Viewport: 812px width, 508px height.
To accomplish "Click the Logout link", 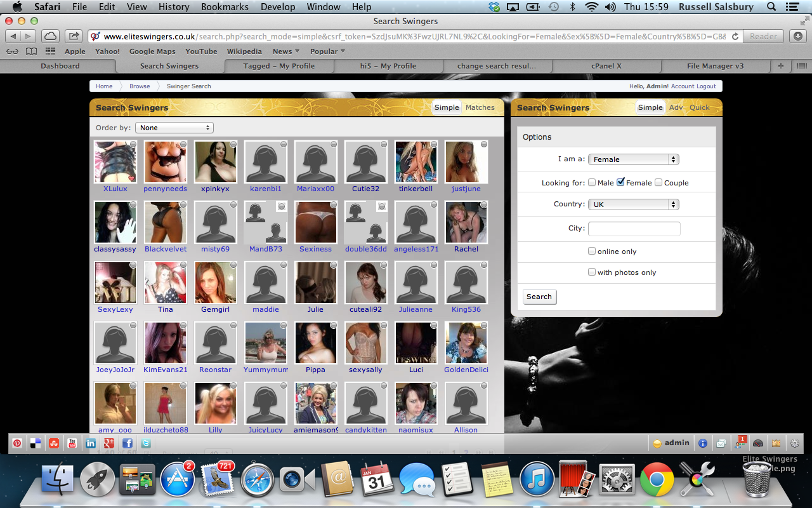I will click(x=706, y=86).
